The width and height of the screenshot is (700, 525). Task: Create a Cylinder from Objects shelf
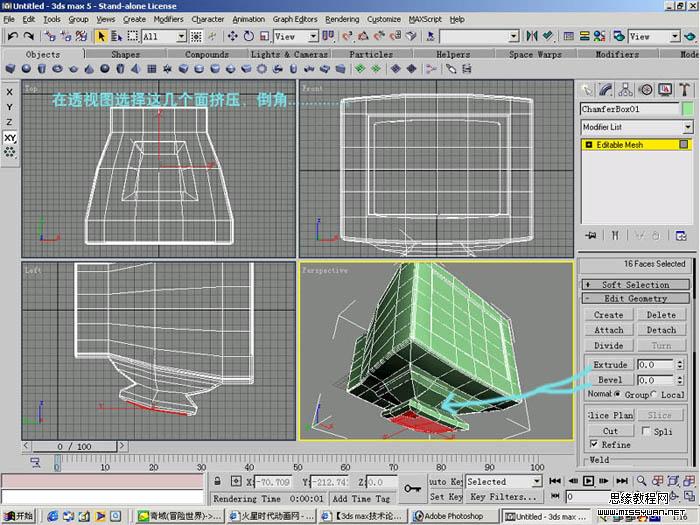42,69
